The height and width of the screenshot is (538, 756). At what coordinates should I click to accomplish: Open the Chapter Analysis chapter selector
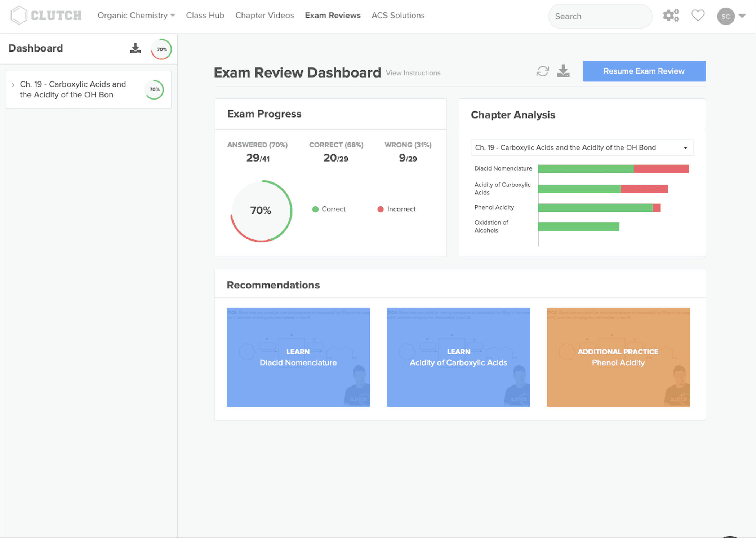pyautogui.click(x=582, y=148)
